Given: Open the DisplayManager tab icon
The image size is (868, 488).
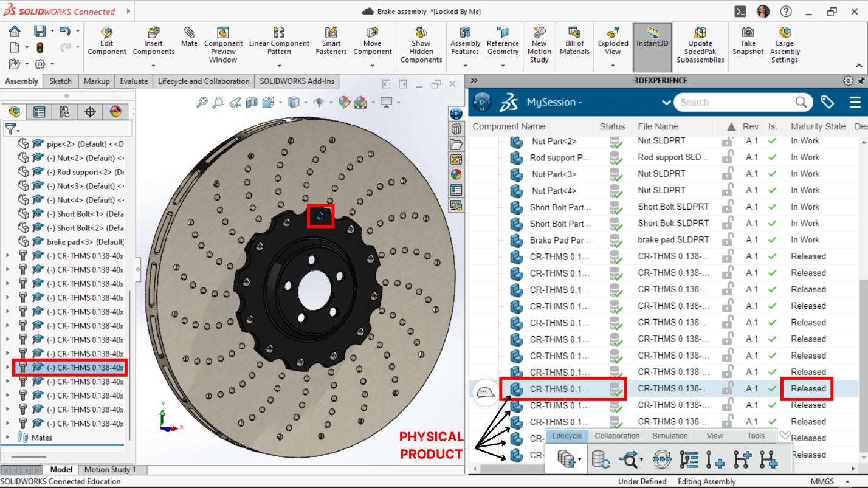Looking at the screenshot, I should [x=115, y=112].
